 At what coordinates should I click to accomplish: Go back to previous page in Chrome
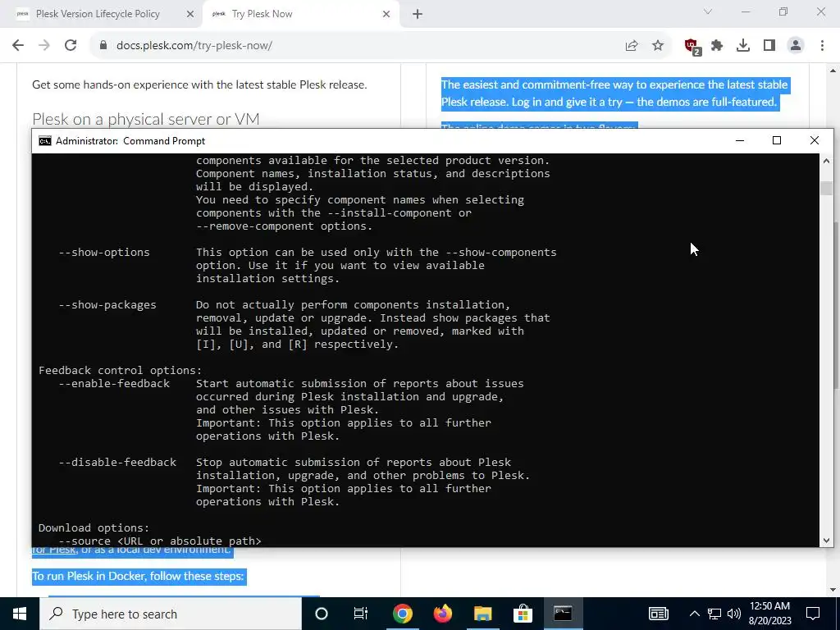pos(18,46)
